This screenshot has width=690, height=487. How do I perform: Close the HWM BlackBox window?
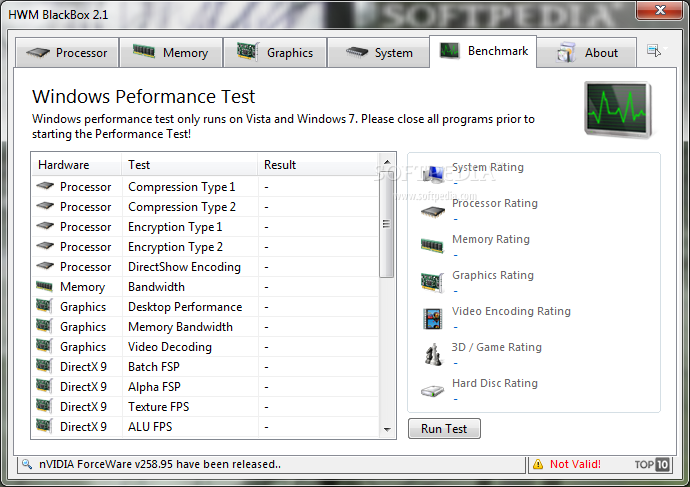click(x=659, y=10)
